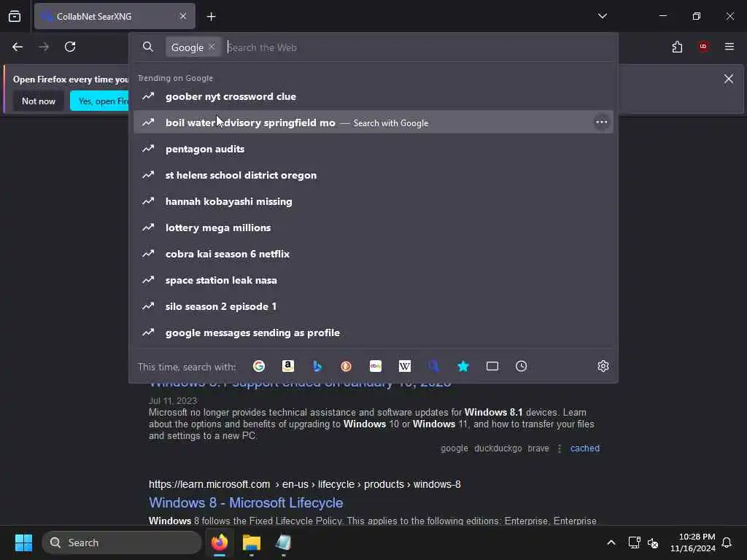Image resolution: width=747 pixels, height=560 pixels.
Task: Open the notepad-like taskbar app icon
Action: click(283, 542)
